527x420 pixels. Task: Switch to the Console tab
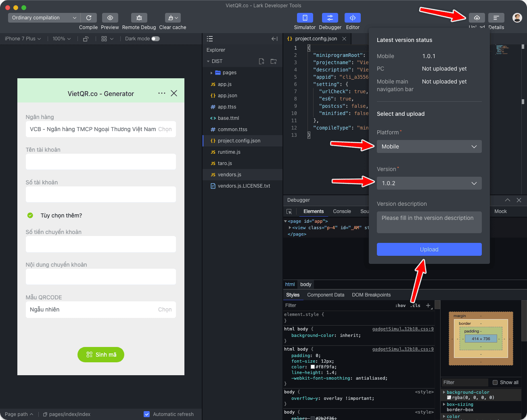[342, 211]
